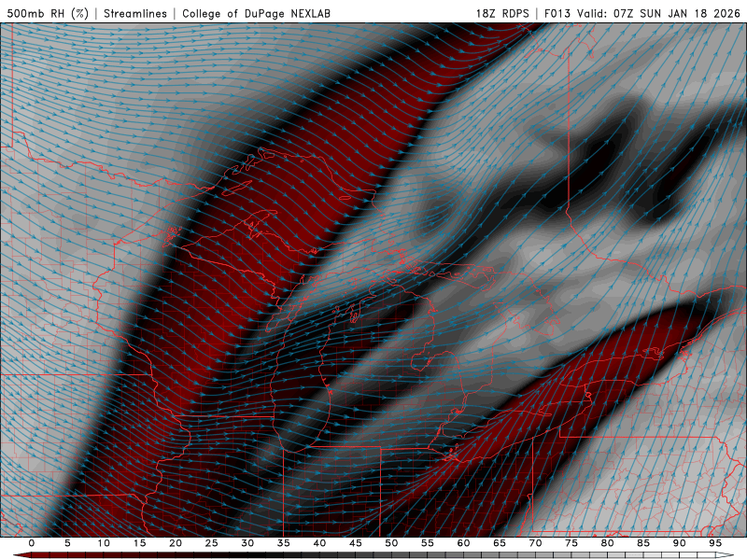Click the '70' colorbar label
Viewport: 747px width, 560px height.
pyautogui.click(x=535, y=543)
